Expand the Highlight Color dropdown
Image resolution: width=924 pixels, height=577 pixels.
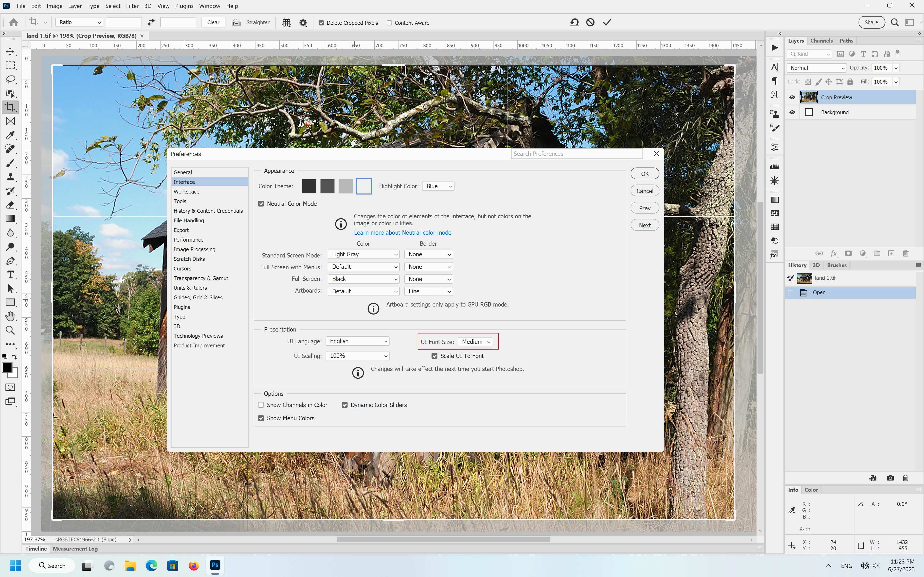(438, 186)
